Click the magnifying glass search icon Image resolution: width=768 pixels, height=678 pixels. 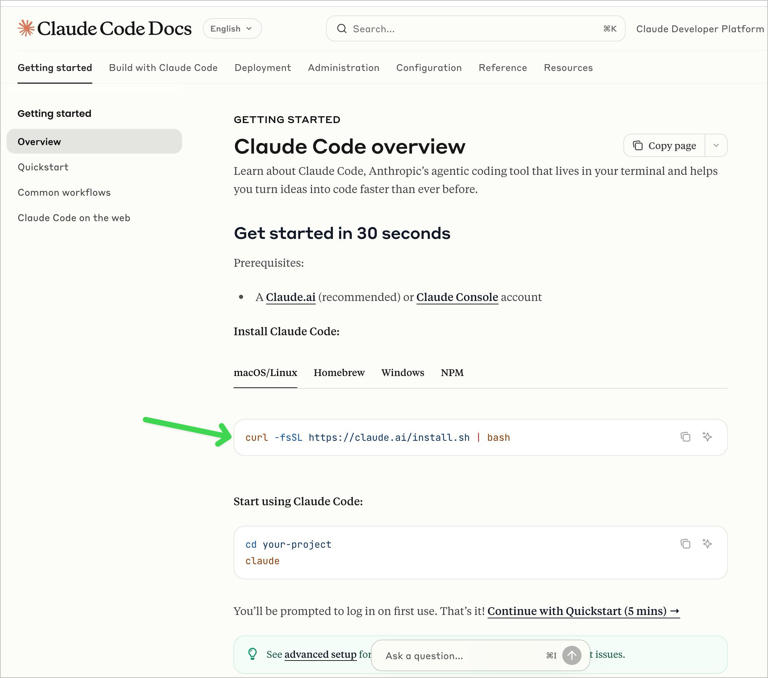[x=342, y=29]
